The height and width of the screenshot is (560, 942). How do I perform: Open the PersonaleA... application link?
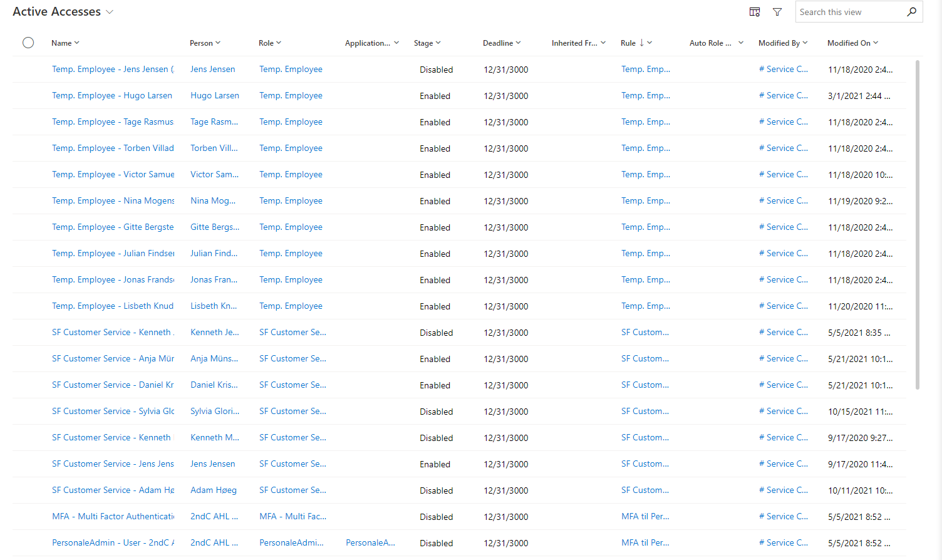pos(370,542)
